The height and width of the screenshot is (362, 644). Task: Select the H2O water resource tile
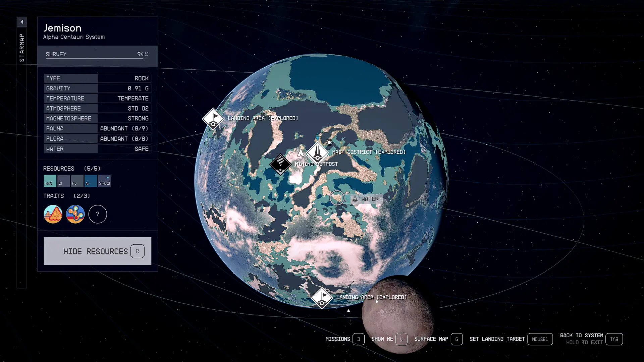pos(50,181)
